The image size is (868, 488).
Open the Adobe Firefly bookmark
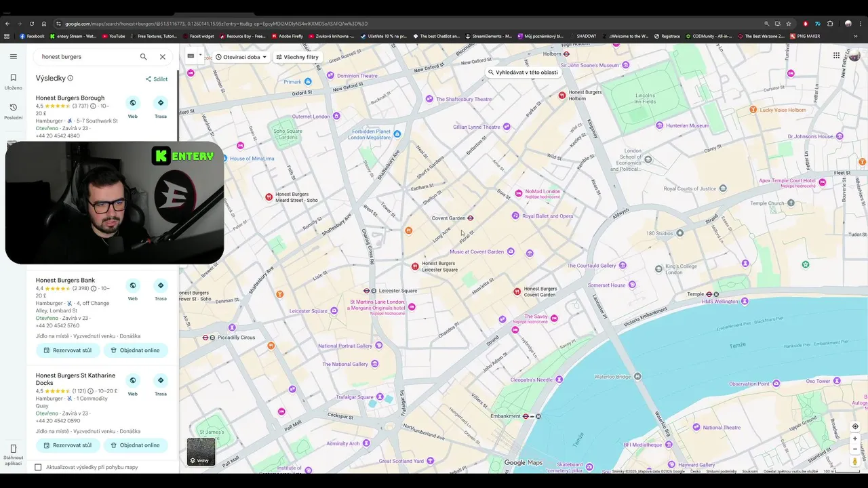click(288, 37)
